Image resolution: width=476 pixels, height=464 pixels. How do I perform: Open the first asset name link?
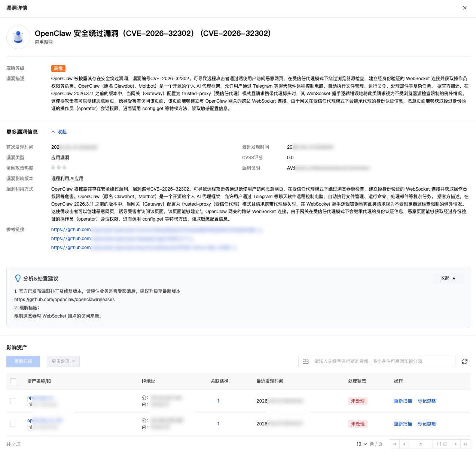pos(40,398)
